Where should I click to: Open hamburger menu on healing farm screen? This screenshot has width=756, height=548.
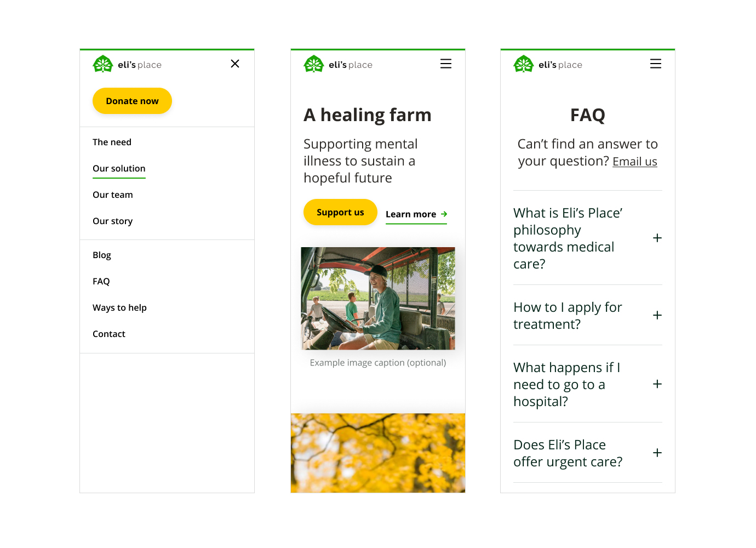click(446, 64)
